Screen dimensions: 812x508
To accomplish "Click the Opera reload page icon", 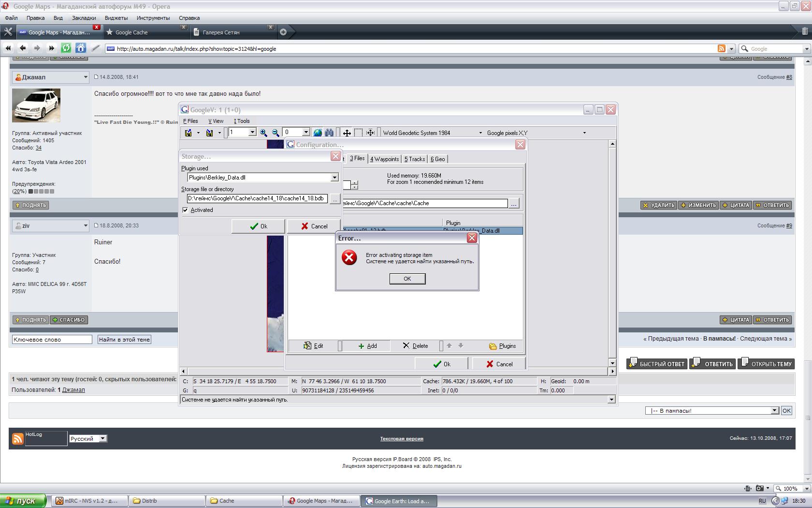I will (x=66, y=48).
